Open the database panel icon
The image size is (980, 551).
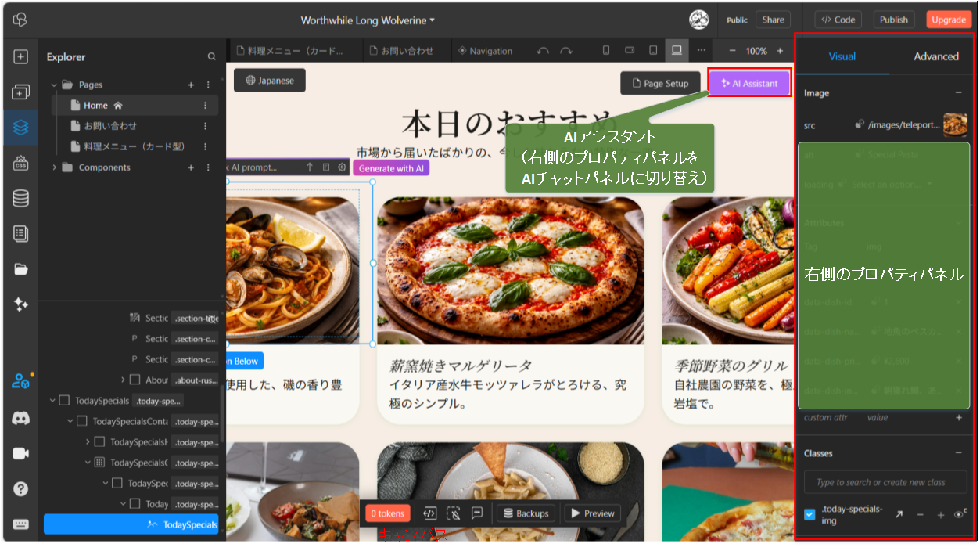(21, 199)
